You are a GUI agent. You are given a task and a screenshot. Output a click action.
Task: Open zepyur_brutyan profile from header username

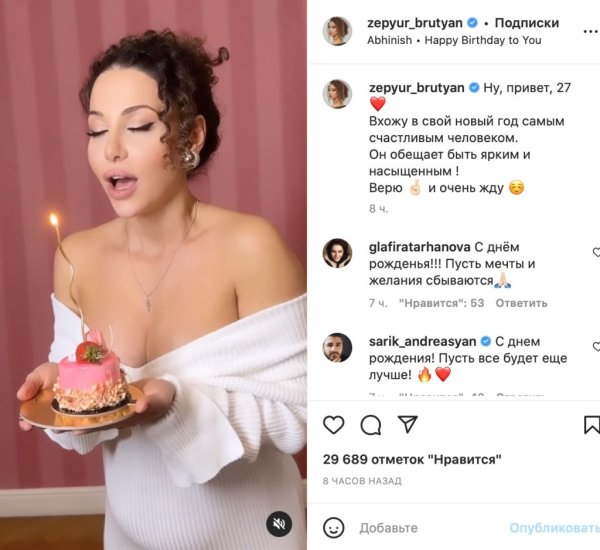point(415,23)
